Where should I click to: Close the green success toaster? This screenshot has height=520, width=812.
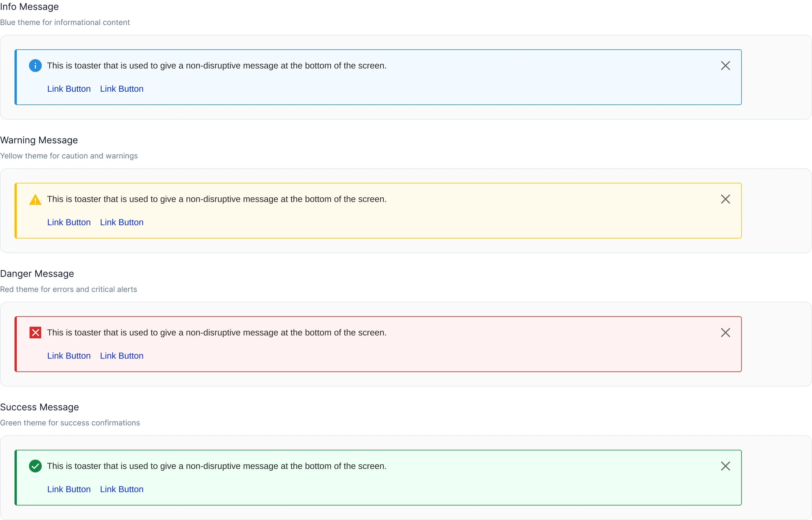pyautogui.click(x=725, y=466)
